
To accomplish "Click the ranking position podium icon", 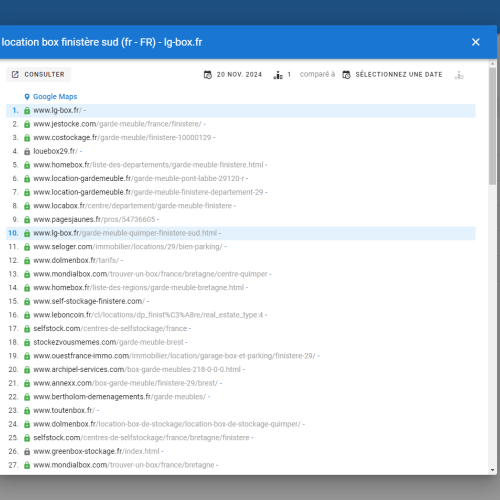I will tap(278, 75).
